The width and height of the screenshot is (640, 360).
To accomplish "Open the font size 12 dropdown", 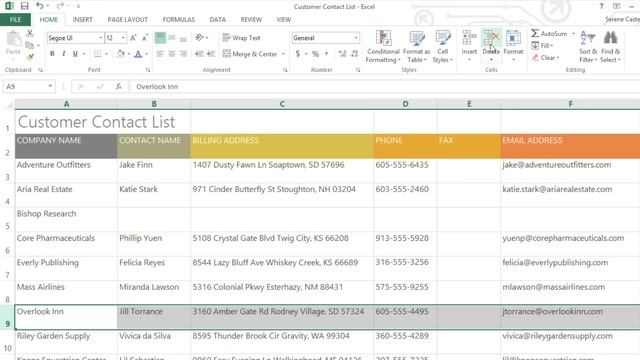I will click(x=123, y=38).
